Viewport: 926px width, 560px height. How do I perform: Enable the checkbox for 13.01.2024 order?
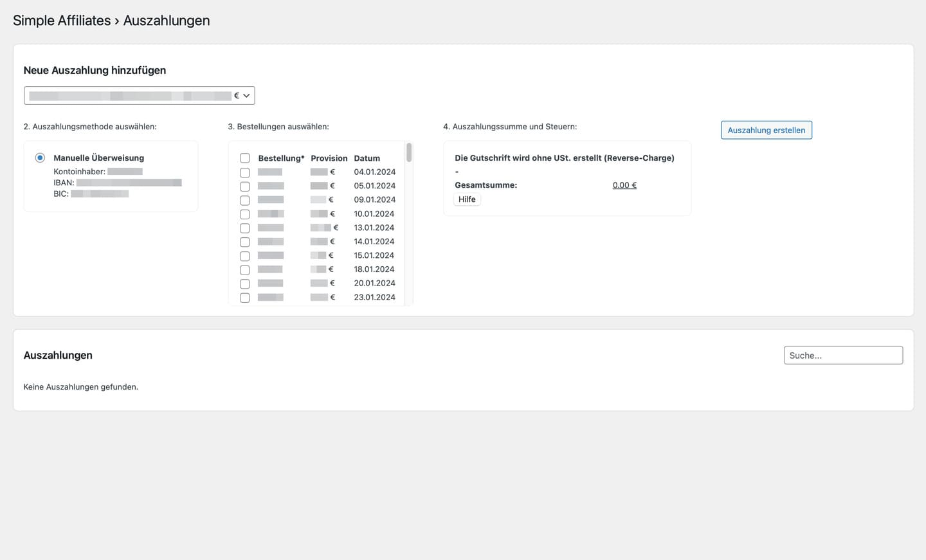(x=245, y=228)
